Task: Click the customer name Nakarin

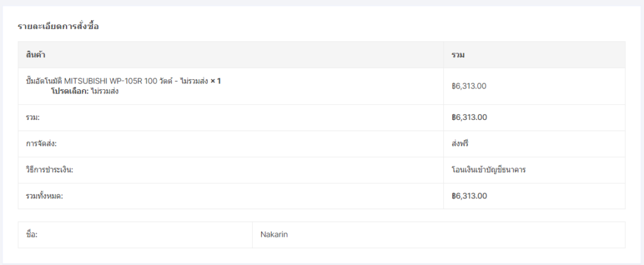Action: click(274, 235)
